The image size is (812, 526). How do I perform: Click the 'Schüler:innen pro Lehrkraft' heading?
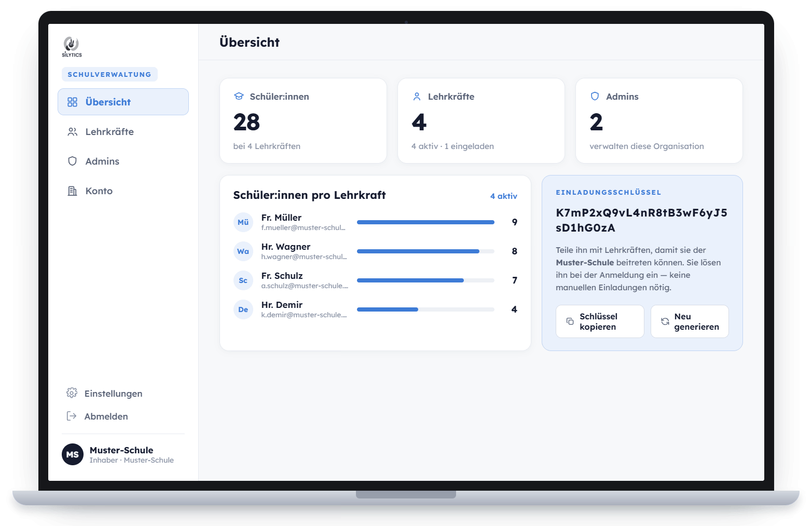(x=309, y=195)
